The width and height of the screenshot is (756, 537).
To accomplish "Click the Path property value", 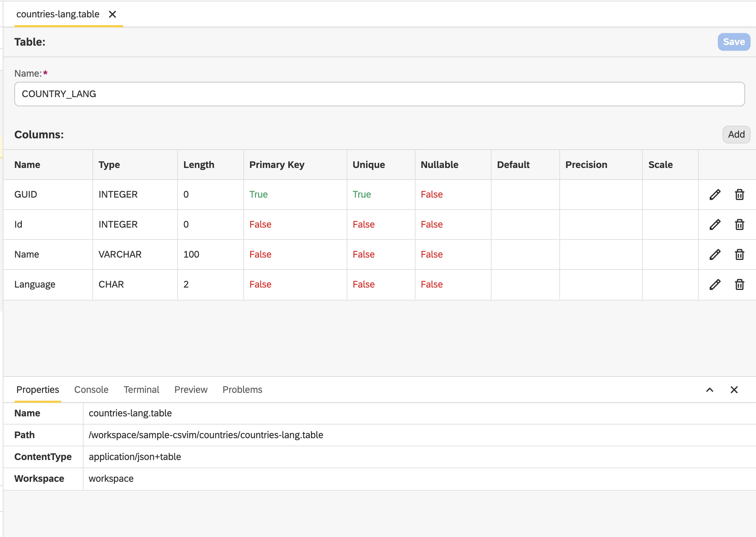I will pyautogui.click(x=206, y=435).
